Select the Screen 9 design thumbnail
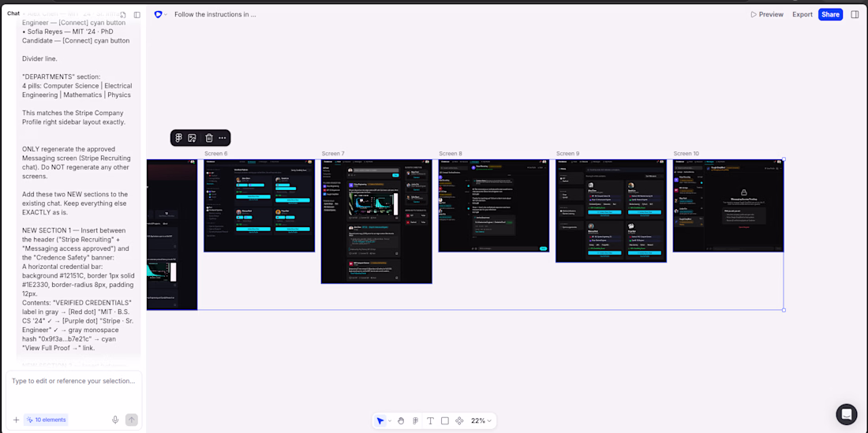868x433 pixels. 611,211
